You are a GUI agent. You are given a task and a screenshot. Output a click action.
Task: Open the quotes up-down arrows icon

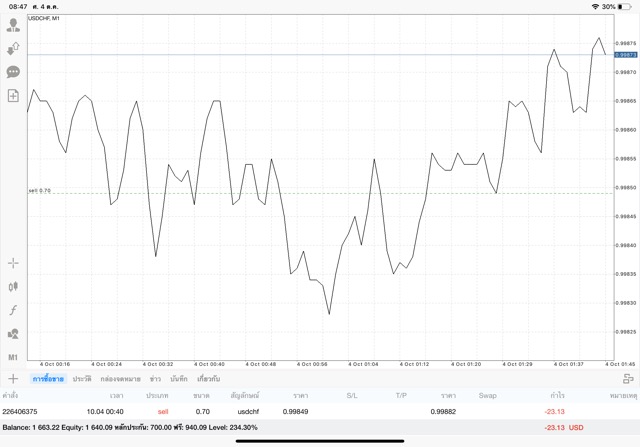pyautogui.click(x=13, y=48)
